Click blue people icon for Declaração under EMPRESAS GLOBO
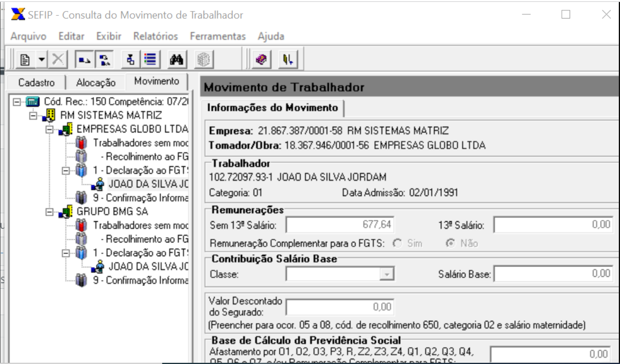 click(x=81, y=171)
